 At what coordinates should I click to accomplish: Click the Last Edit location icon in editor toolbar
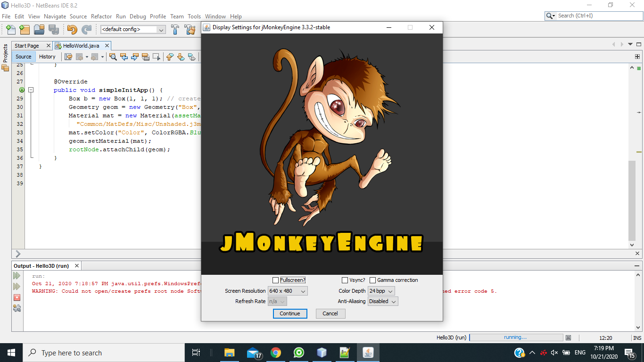68,57
